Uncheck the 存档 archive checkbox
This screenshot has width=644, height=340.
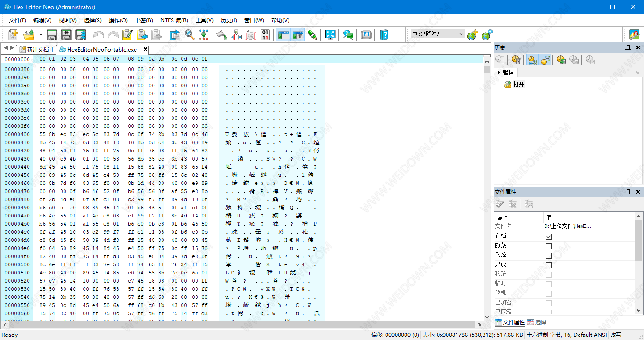[549, 236]
